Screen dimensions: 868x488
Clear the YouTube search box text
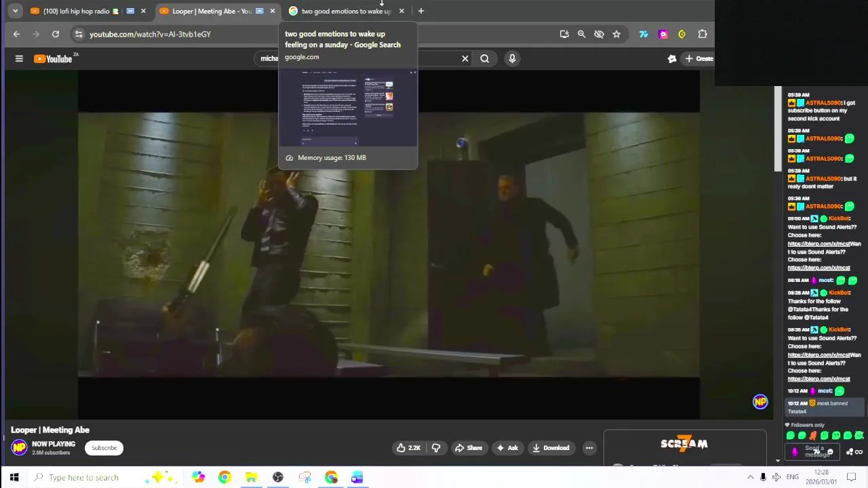tap(465, 59)
